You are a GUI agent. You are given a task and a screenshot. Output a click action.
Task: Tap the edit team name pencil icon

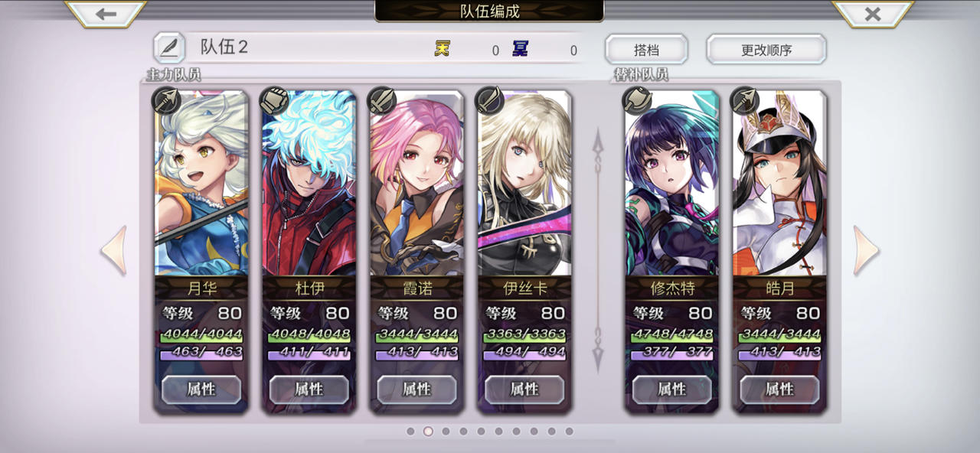pyautogui.click(x=168, y=47)
